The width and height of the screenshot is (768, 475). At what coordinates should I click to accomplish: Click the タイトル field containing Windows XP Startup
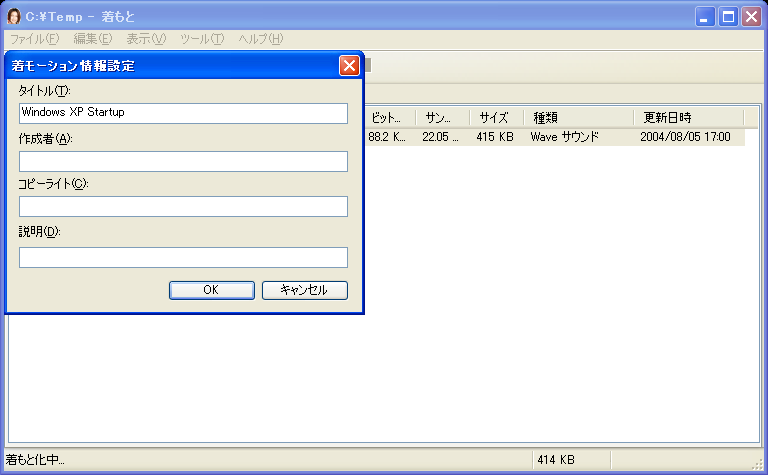[183, 113]
